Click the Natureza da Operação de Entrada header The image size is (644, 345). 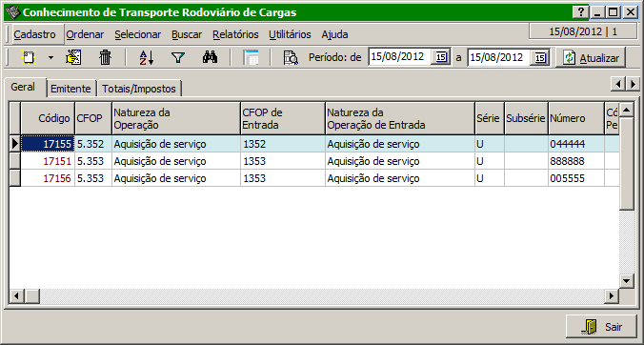click(400, 118)
